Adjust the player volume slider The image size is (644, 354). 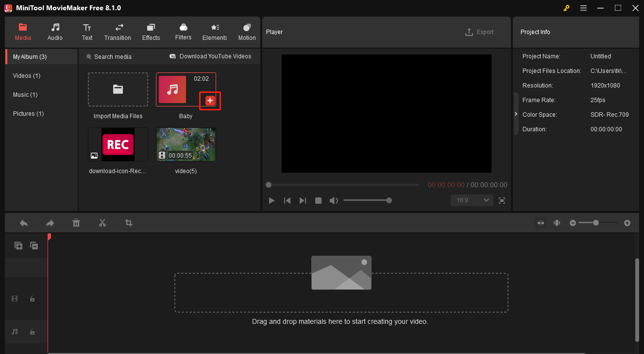pos(367,200)
